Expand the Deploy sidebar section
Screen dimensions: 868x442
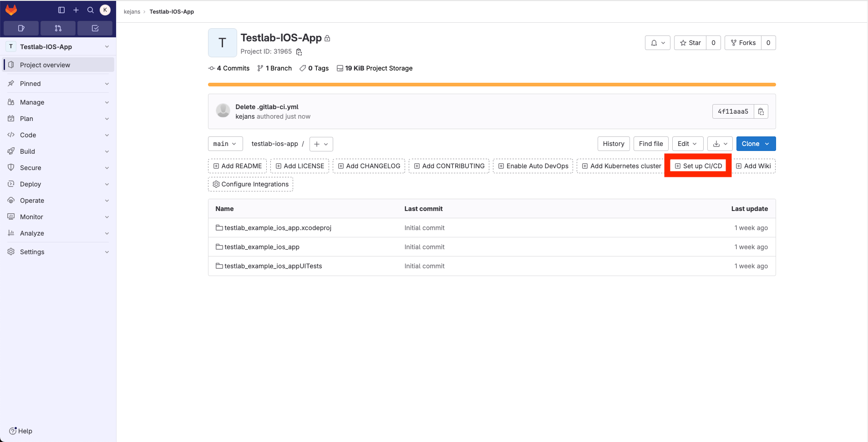[x=58, y=184]
